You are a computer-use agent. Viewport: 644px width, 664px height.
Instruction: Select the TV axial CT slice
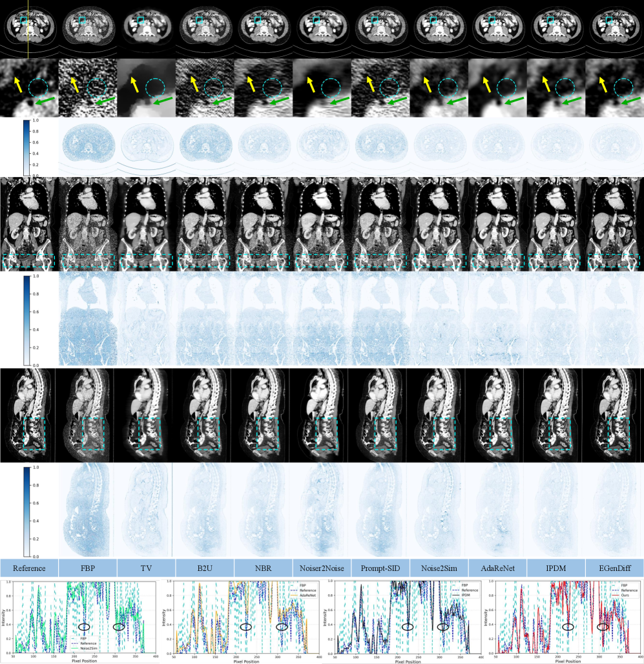[146, 29]
